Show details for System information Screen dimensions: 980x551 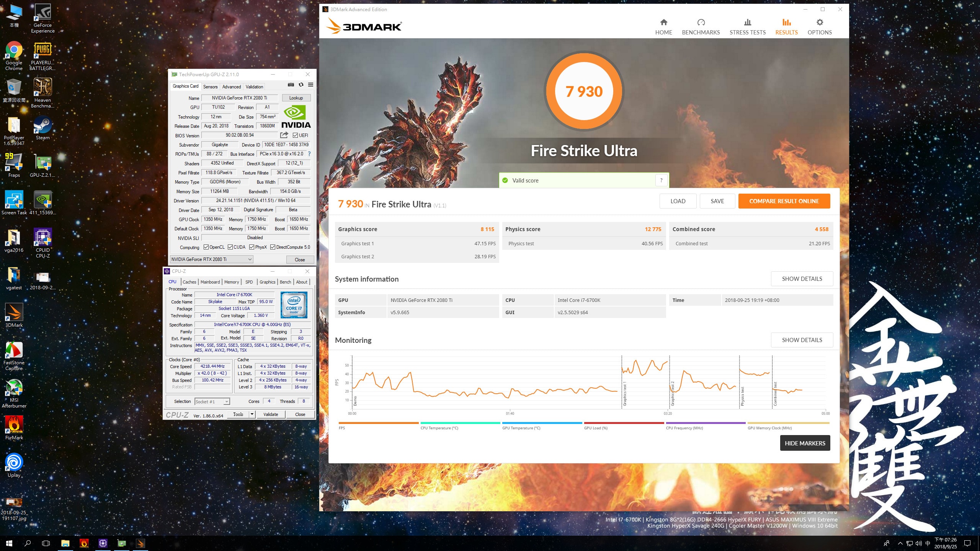[x=802, y=279]
